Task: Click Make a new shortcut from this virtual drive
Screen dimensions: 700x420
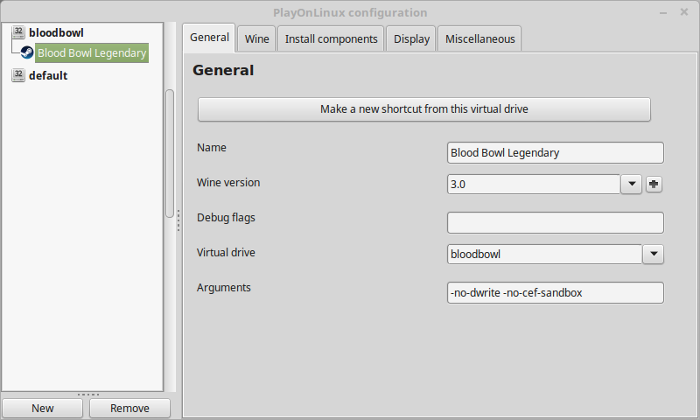Action: click(x=424, y=109)
